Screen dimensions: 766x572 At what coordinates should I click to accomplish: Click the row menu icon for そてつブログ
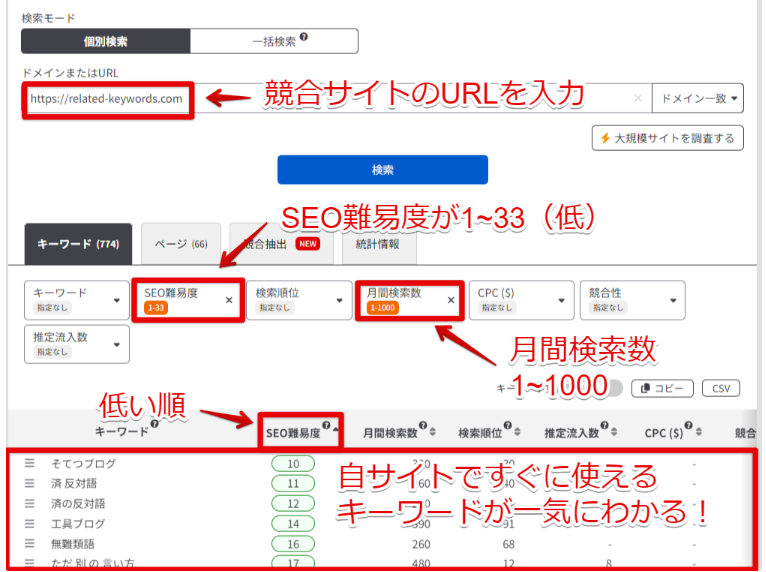coord(30,463)
